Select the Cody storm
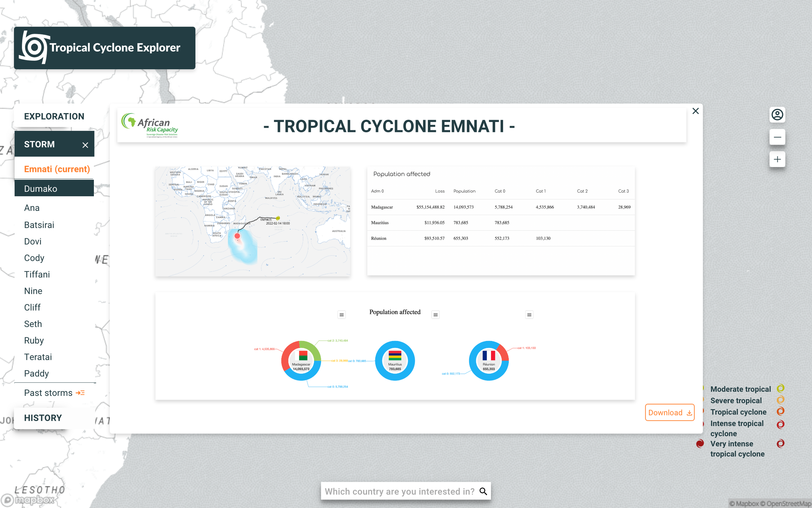 pyautogui.click(x=34, y=258)
